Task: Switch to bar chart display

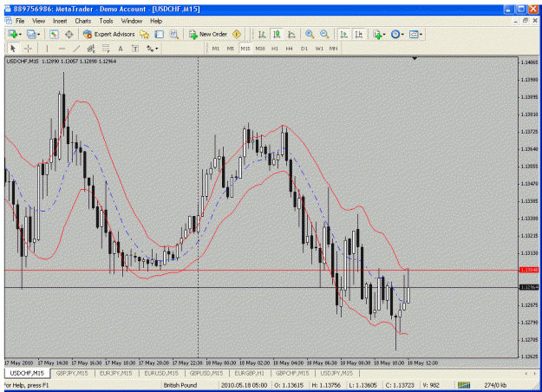Action: 262,34
